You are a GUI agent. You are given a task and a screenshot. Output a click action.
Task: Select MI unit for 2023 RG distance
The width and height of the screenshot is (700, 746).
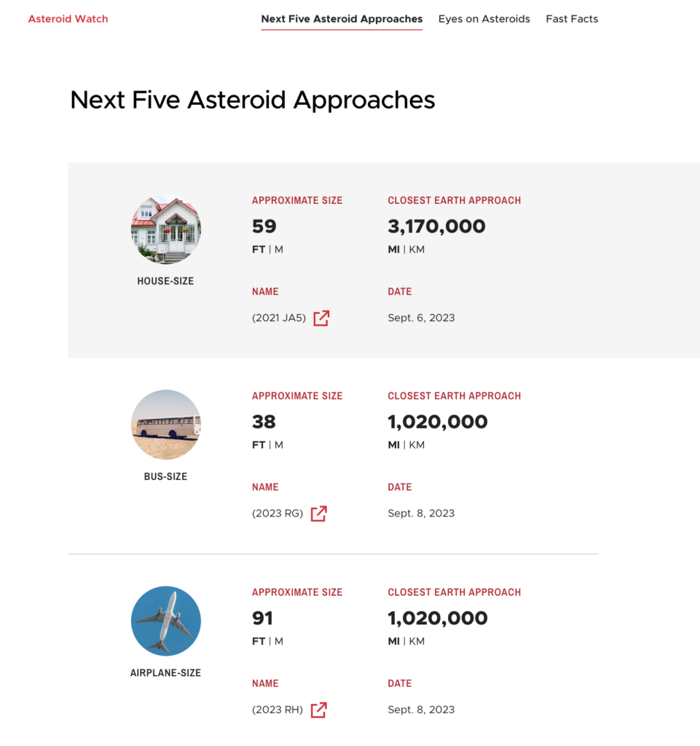(394, 445)
